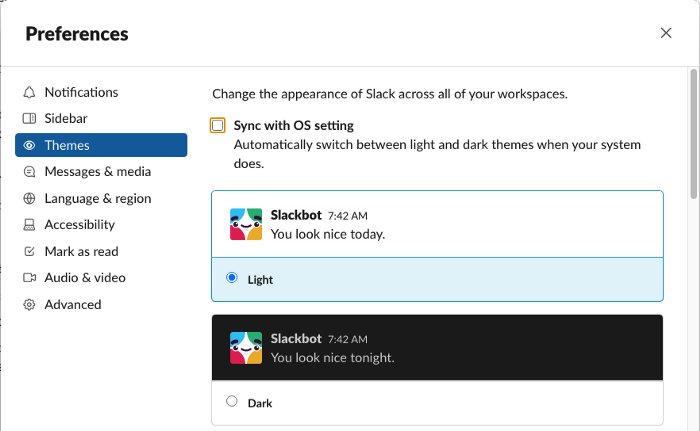Screen dimensions: 700x431
Task: Click the 'Sync with OS setting' label
Action: pos(294,126)
